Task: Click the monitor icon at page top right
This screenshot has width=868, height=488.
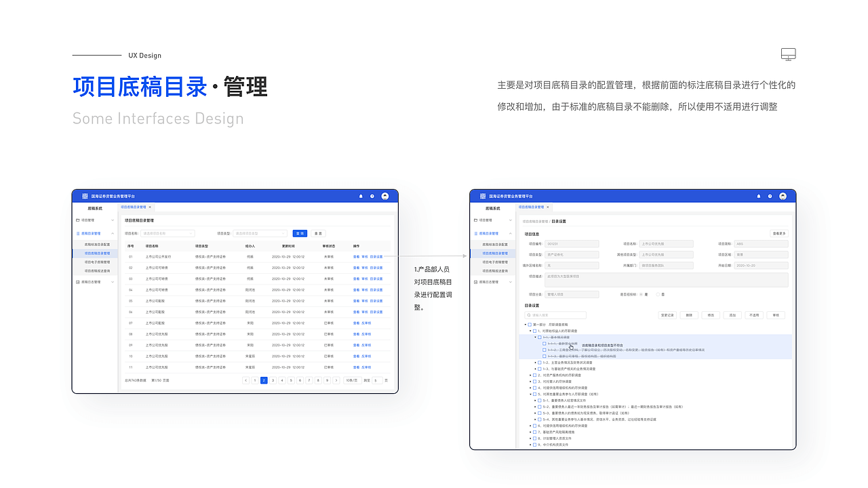Action: pos(788,55)
